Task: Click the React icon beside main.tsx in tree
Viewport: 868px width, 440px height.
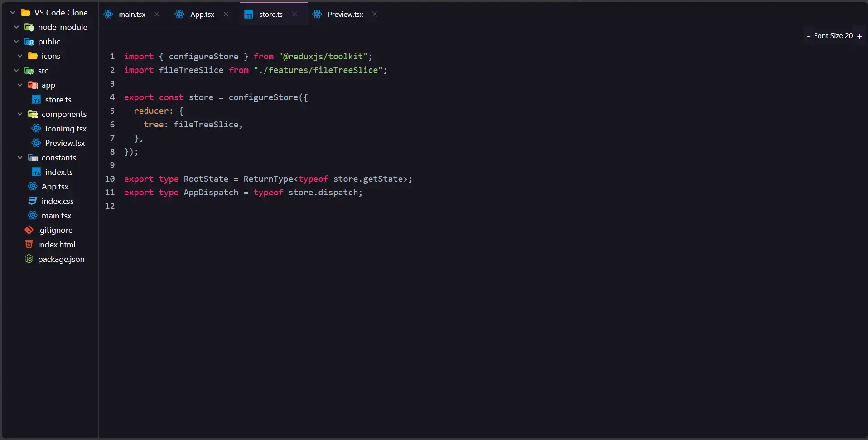Action: click(33, 216)
